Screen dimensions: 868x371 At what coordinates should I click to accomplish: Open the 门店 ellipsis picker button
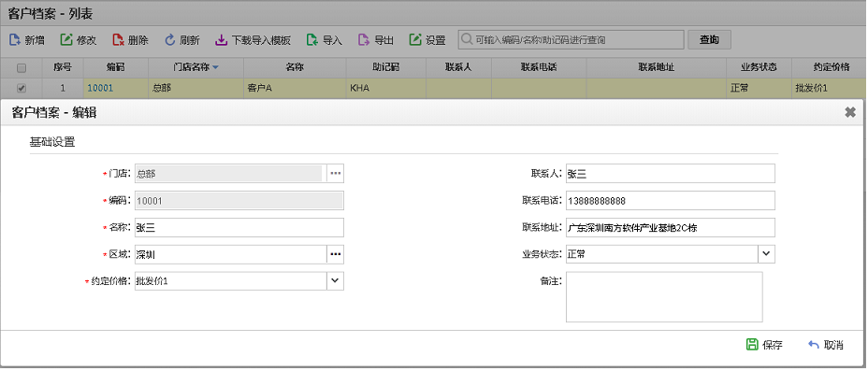(336, 173)
